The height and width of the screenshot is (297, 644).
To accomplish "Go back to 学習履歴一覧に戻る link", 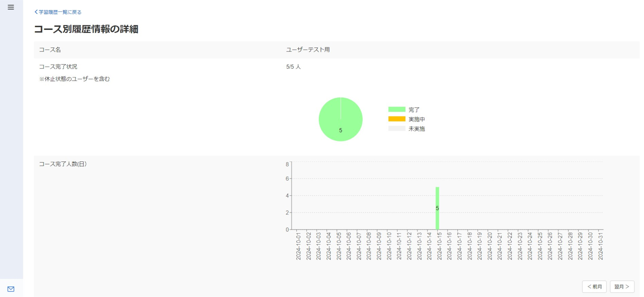I will (x=58, y=12).
